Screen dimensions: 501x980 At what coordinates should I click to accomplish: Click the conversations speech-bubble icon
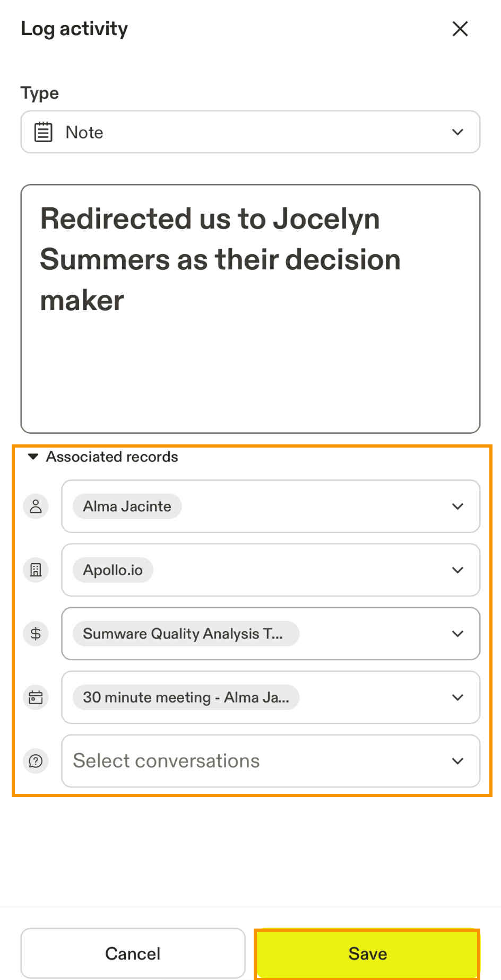click(x=35, y=761)
